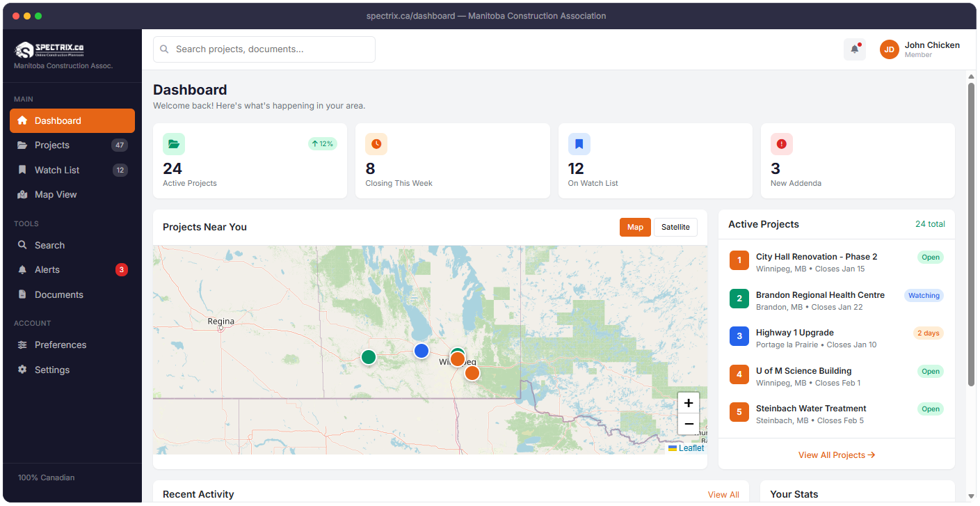Image resolution: width=980 pixels, height=506 pixels.
Task: Click the red alert icon on New Addenda card
Action: pyautogui.click(x=781, y=143)
